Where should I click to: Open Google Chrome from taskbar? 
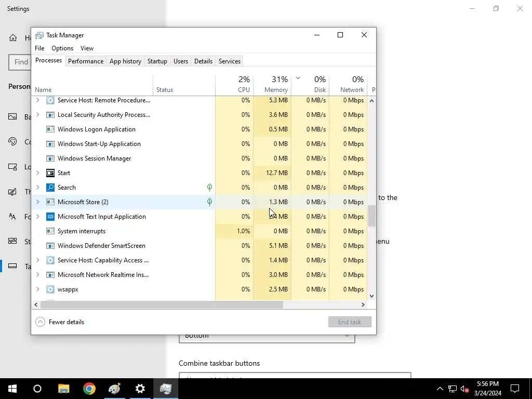pos(89,389)
